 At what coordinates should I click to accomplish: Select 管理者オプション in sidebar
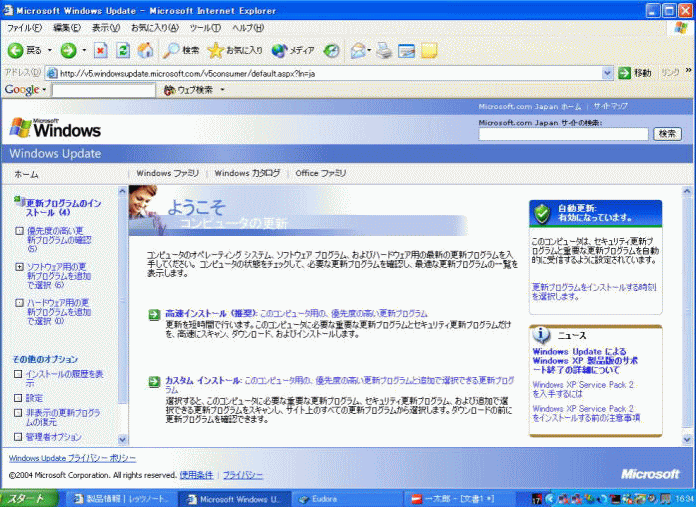point(54,437)
